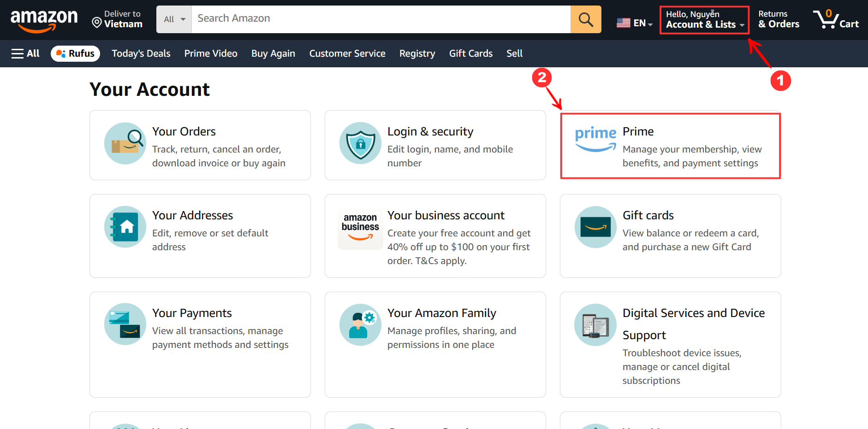The image size is (868, 429).
Task: Open Your Amazon Family title
Action: (442, 313)
